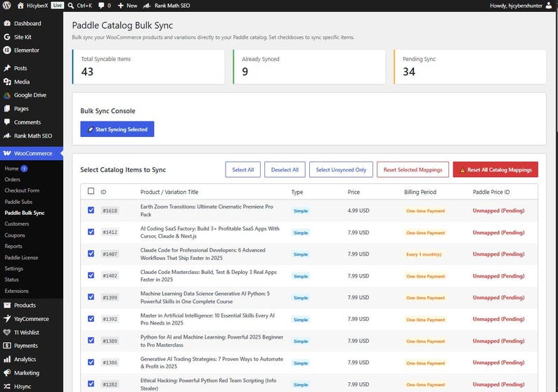The image size is (558, 392).
Task: Click the user avatar icon
Action: point(549,6)
